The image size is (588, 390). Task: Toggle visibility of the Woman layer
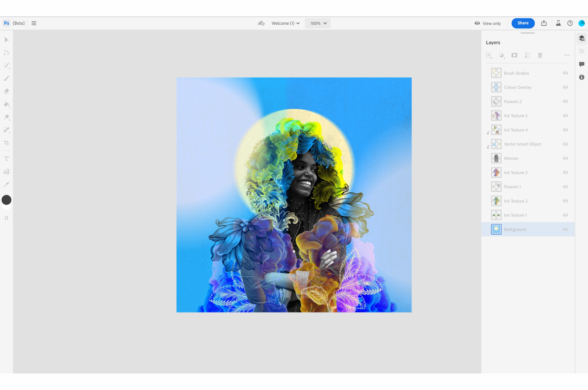pos(565,158)
